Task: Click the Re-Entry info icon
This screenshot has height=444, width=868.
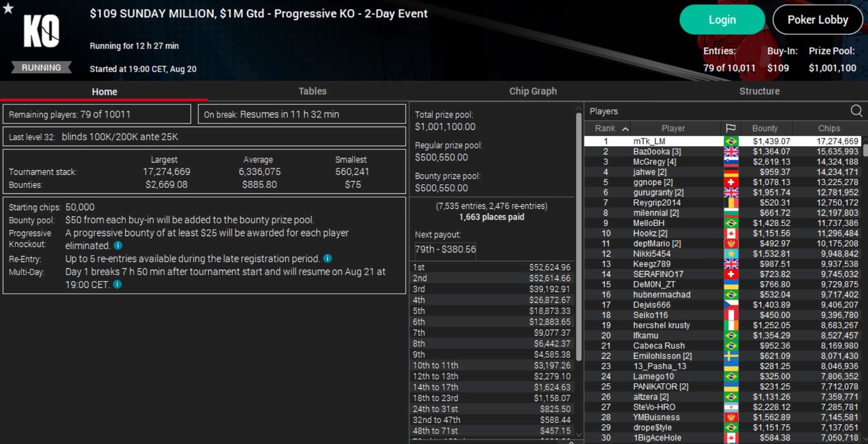Action: coord(327,258)
